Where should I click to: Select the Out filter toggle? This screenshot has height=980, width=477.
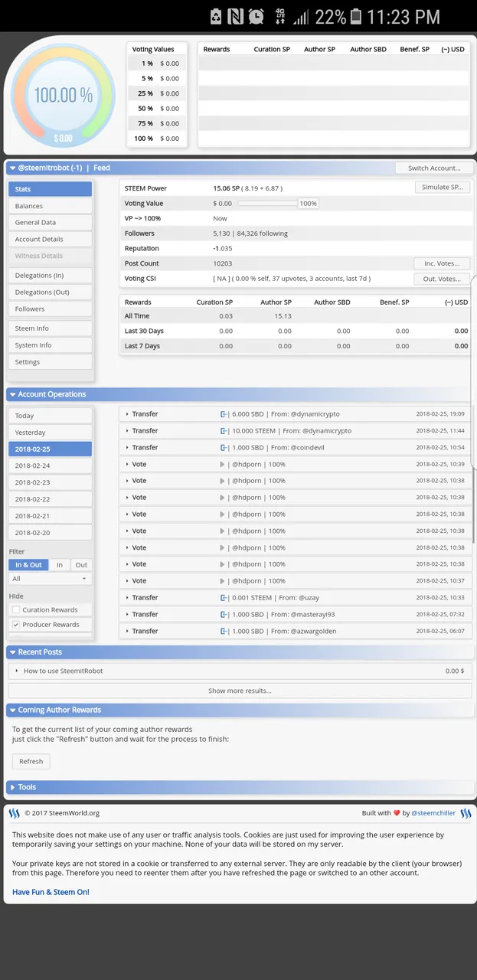pos(81,565)
